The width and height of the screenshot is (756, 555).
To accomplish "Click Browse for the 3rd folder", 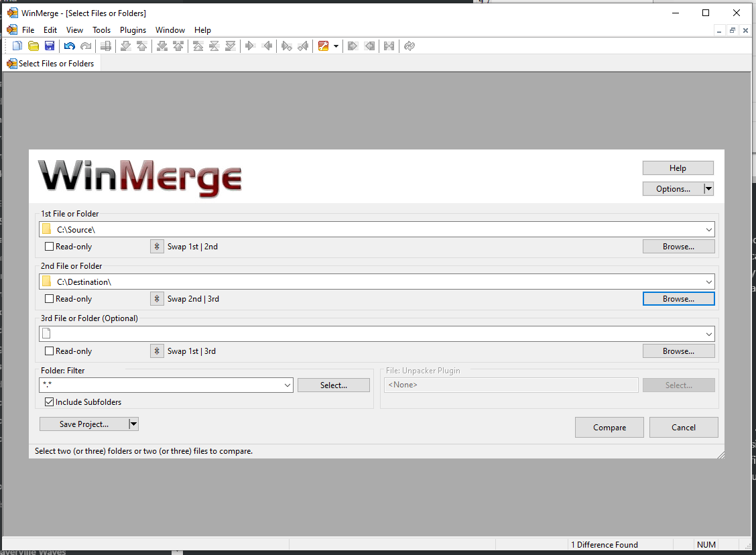I will pyautogui.click(x=678, y=351).
